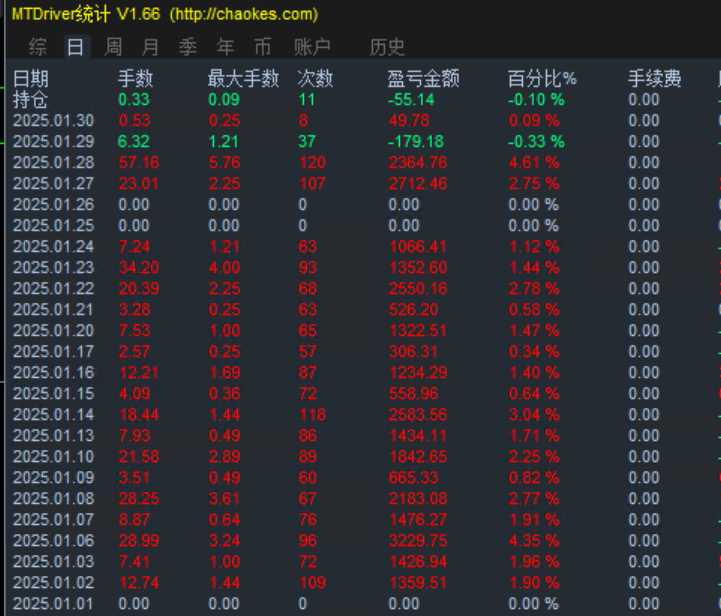Click the max lots value 5.76
The image size is (721, 616).
click(224, 162)
